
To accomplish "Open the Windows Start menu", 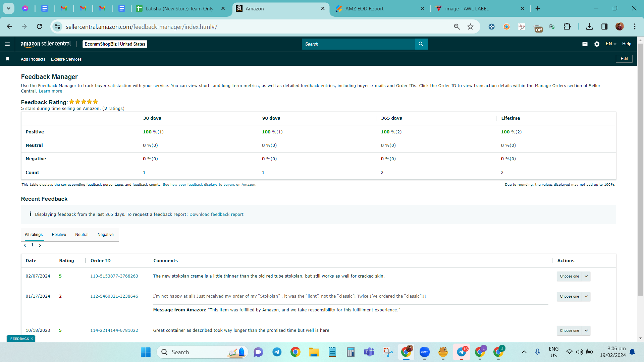I will point(146,352).
